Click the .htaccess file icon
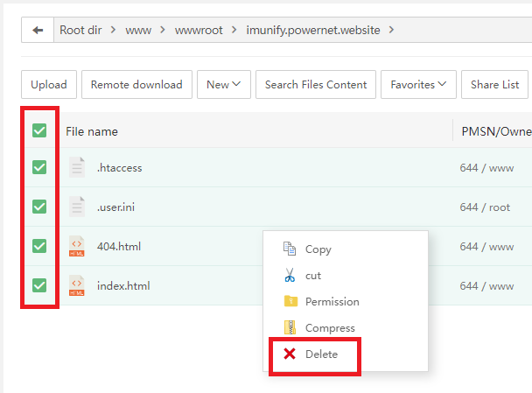This screenshot has width=532, height=393. pos(77,167)
